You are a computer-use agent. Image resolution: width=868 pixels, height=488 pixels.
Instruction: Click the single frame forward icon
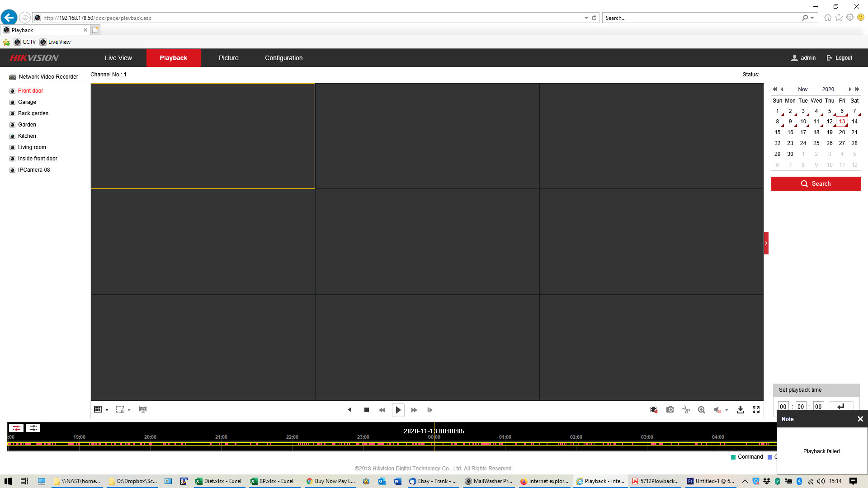coord(430,410)
